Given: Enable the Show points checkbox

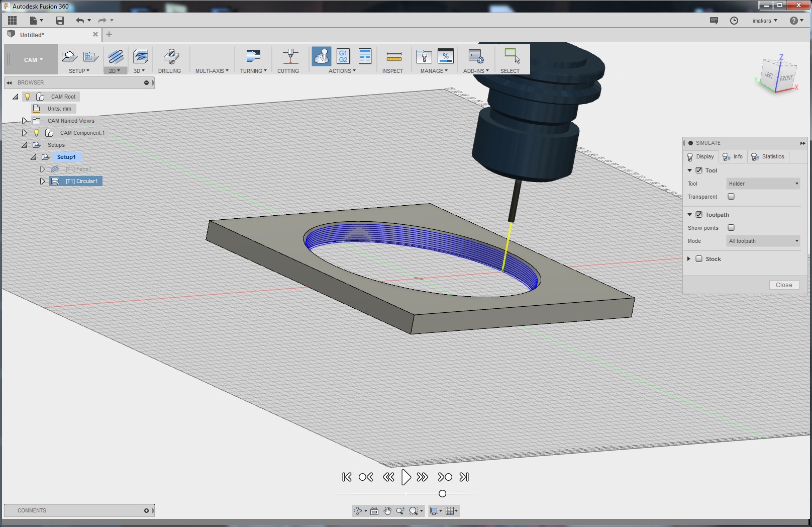Looking at the screenshot, I should [x=731, y=228].
